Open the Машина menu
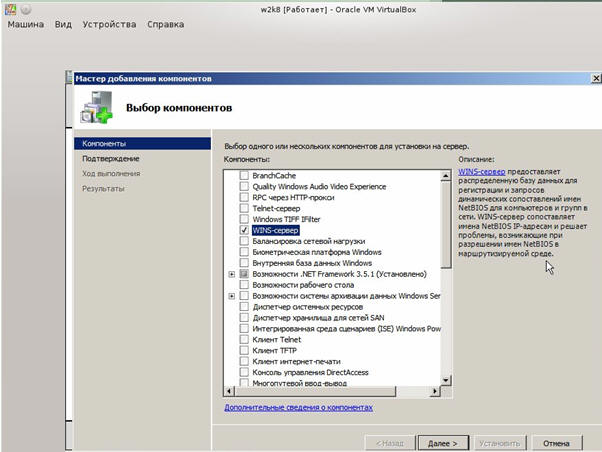 click(26, 25)
